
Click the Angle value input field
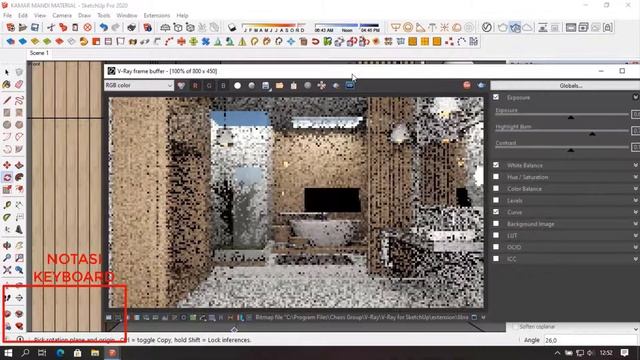coord(591,340)
